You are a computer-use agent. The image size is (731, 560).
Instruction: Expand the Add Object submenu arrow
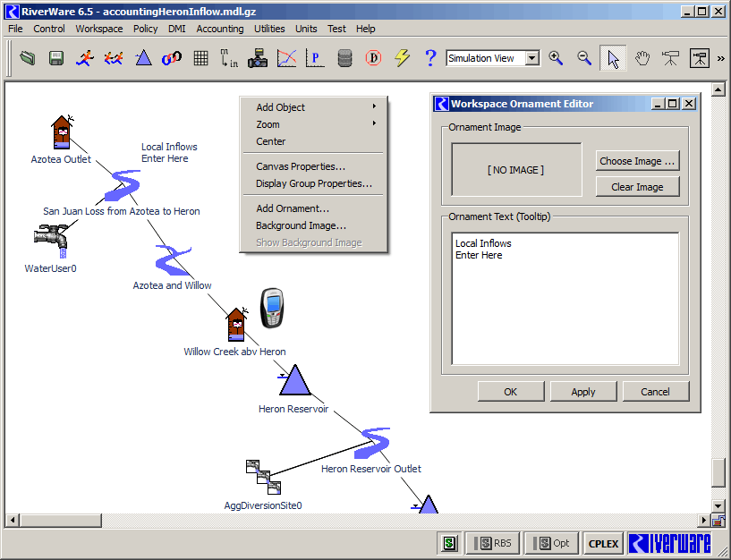pos(374,106)
